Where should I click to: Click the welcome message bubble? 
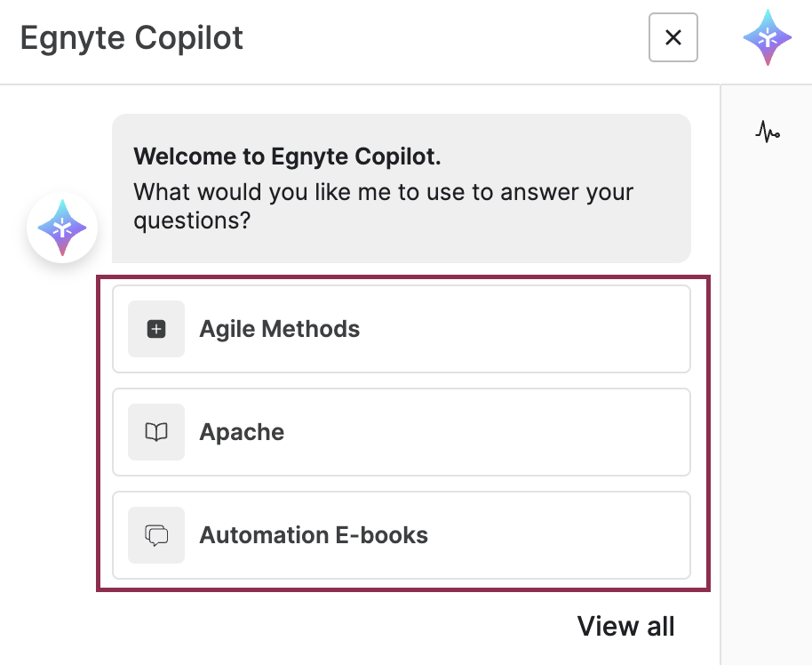pyautogui.click(x=401, y=188)
